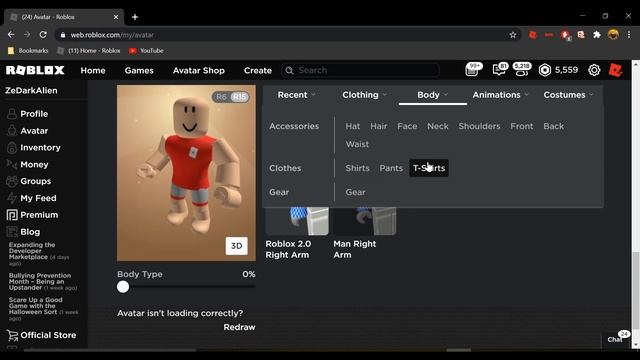Open the settings gear in Roblox header
The image size is (640, 360).
pos(594,70)
